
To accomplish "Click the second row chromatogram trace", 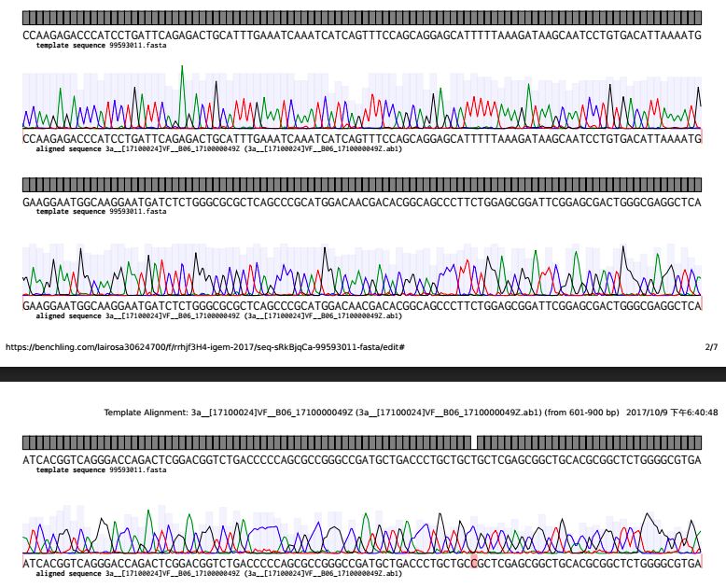I will point(362,271).
